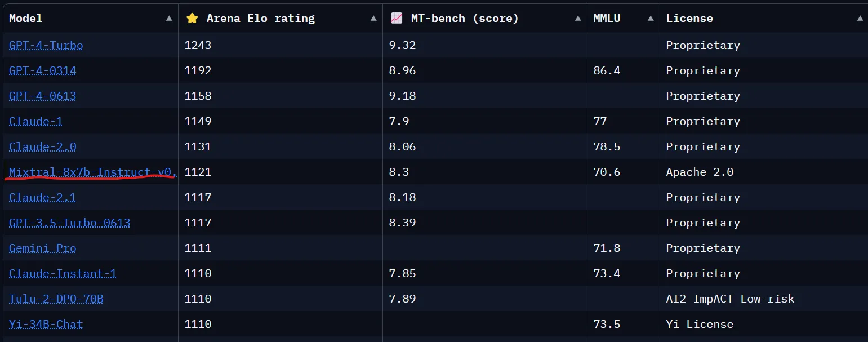The width and height of the screenshot is (868, 342).
Task: Select the Elo value 1243
Action: 198,45
